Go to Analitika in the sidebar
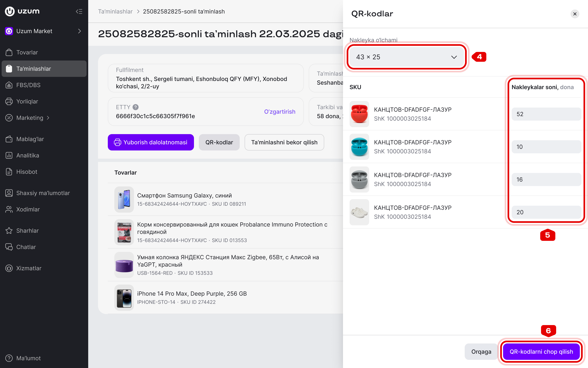 [x=44, y=155]
